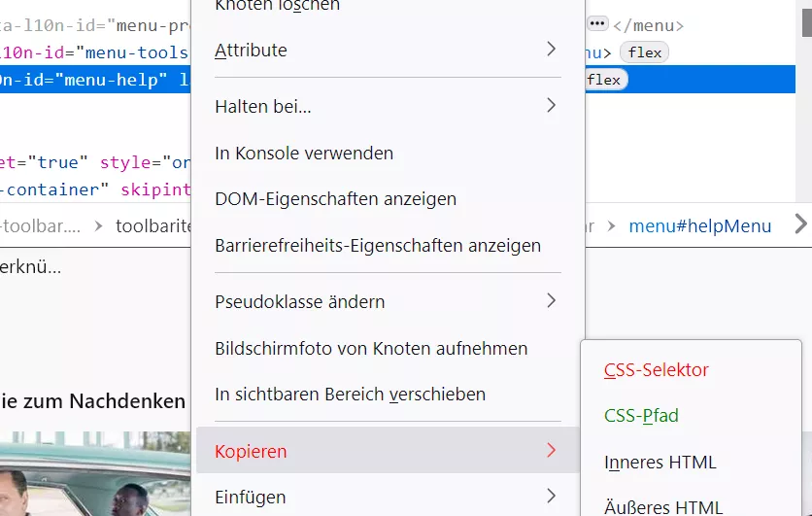Click the style attribute name
Image resolution: width=812 pixels, height=516 pixels.
124,162
